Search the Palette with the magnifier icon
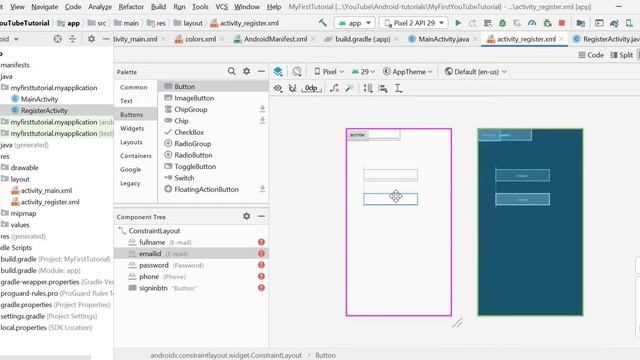 click(231, 71)
